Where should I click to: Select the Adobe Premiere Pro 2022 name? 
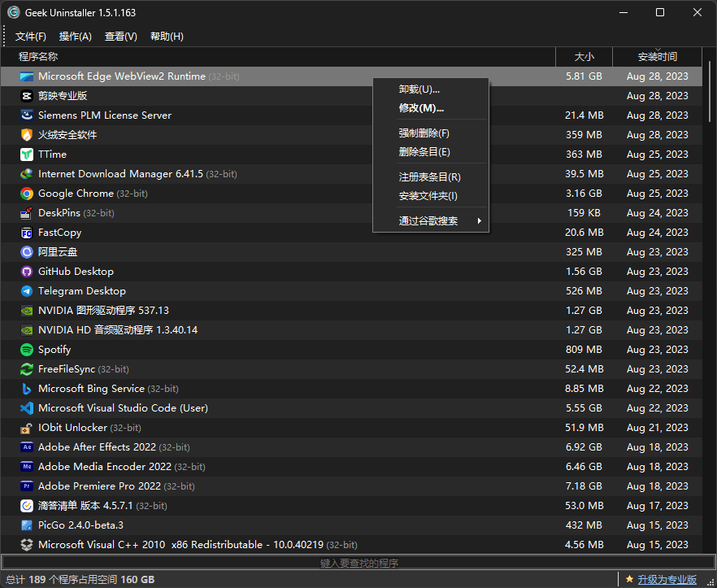click(100, 486)
